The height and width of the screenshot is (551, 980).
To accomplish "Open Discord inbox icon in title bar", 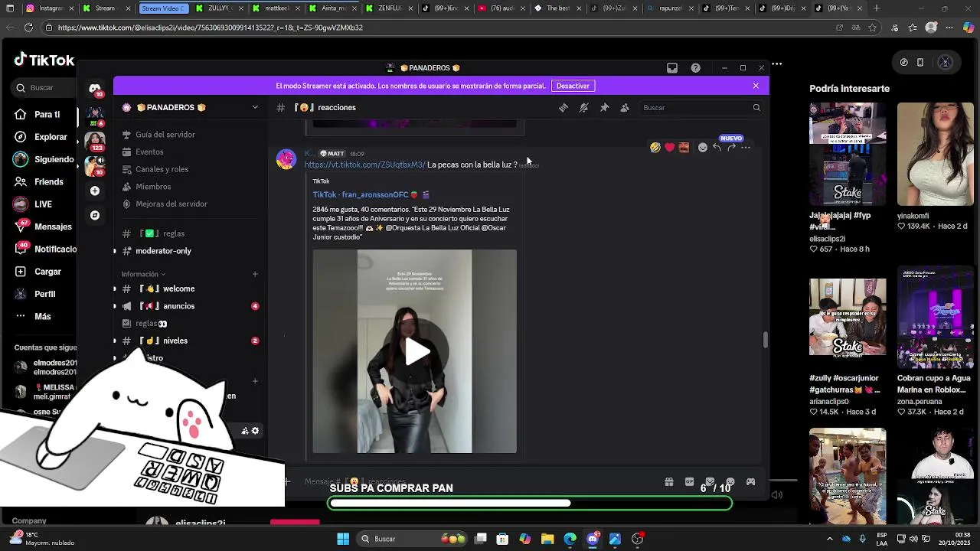I will tap(672, 68).
